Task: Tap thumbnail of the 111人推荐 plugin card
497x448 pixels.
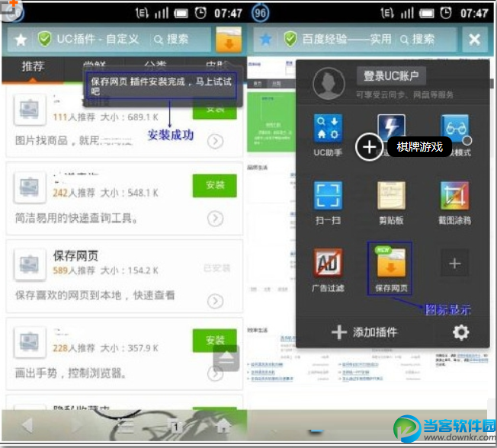Action: 30,110
